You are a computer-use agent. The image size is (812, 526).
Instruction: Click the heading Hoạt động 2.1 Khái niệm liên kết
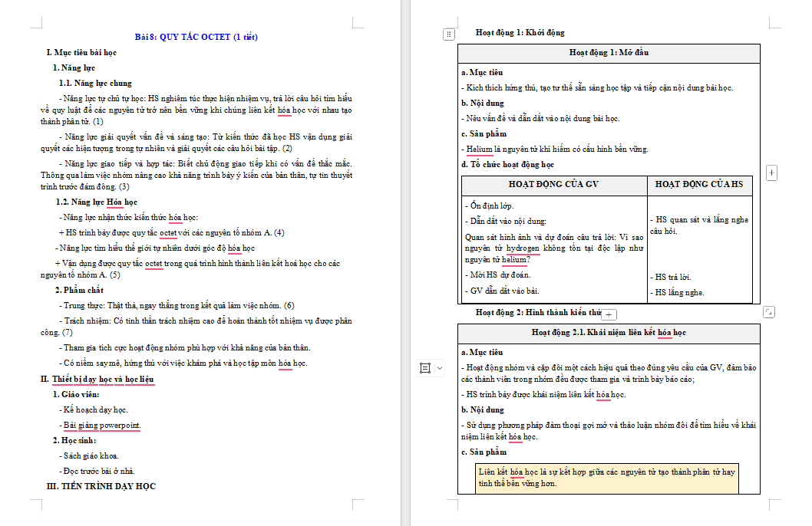[x=609, y=333]
